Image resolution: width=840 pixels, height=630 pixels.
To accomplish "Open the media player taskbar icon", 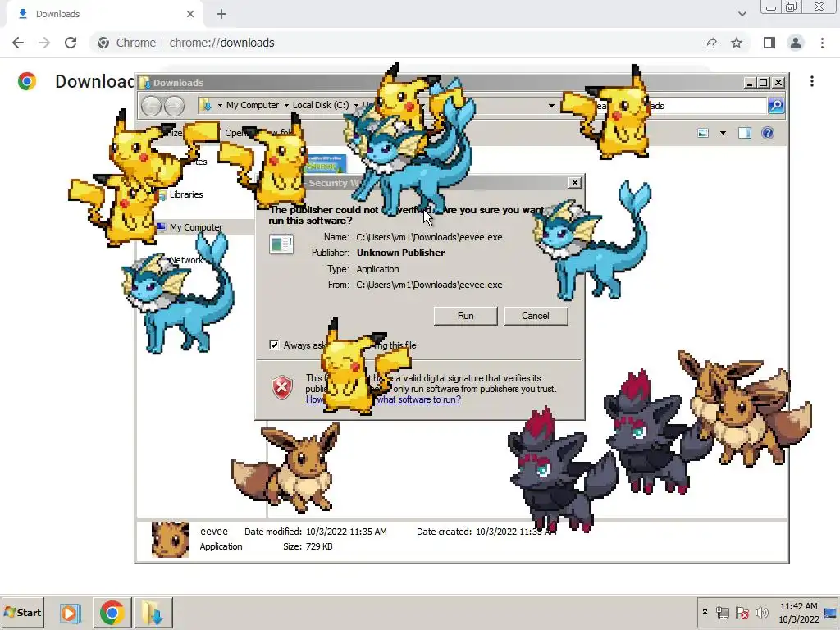I will 69,612.
